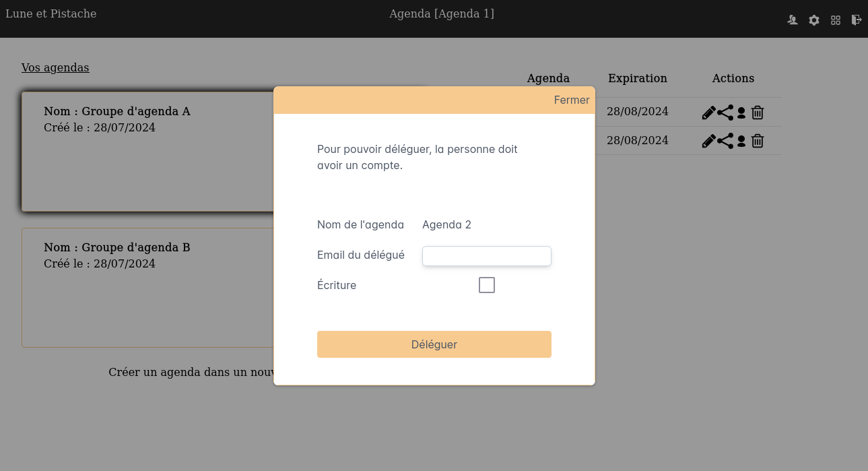The height and width of the screenshot is (471, 868).
Task: Delete the first agenda with trash icon
Action: pos(758,113)
